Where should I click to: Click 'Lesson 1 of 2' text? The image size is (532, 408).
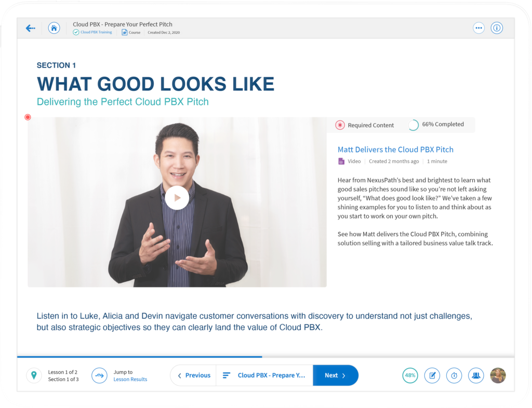[x=63, y=372]
